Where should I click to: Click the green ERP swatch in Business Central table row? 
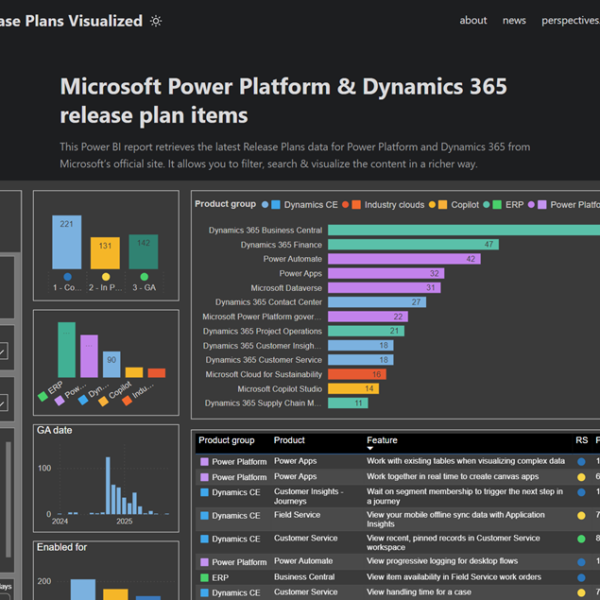tap(204, 577)
